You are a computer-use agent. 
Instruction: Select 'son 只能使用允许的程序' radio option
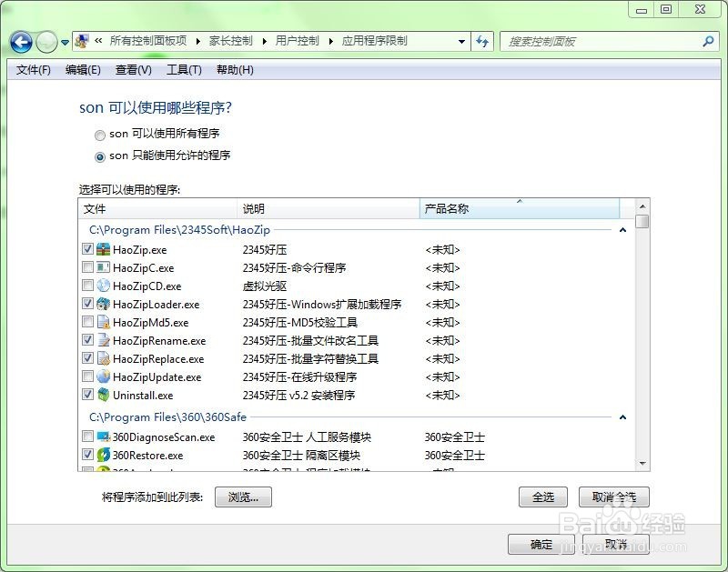tap(100, 157)
